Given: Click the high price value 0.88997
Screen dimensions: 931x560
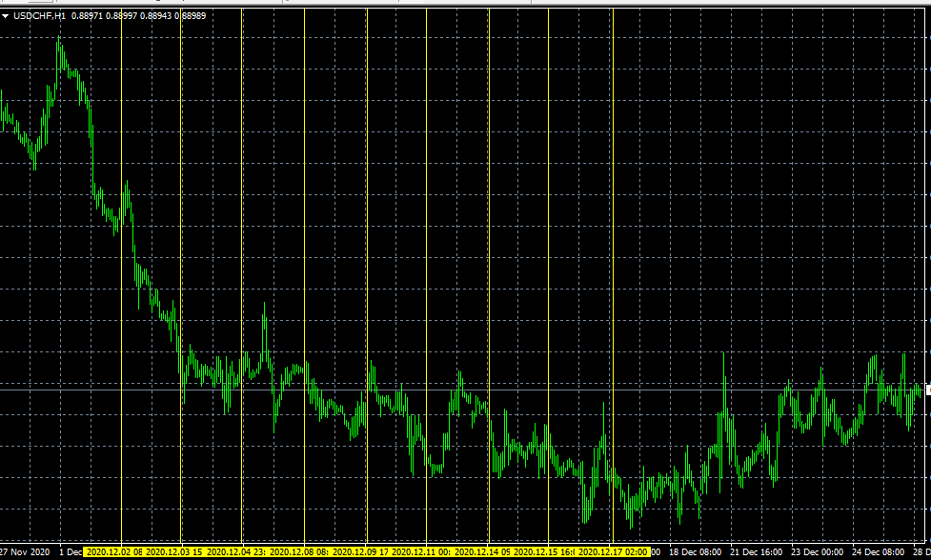Looking at the screenshot, I should (121, 16).
